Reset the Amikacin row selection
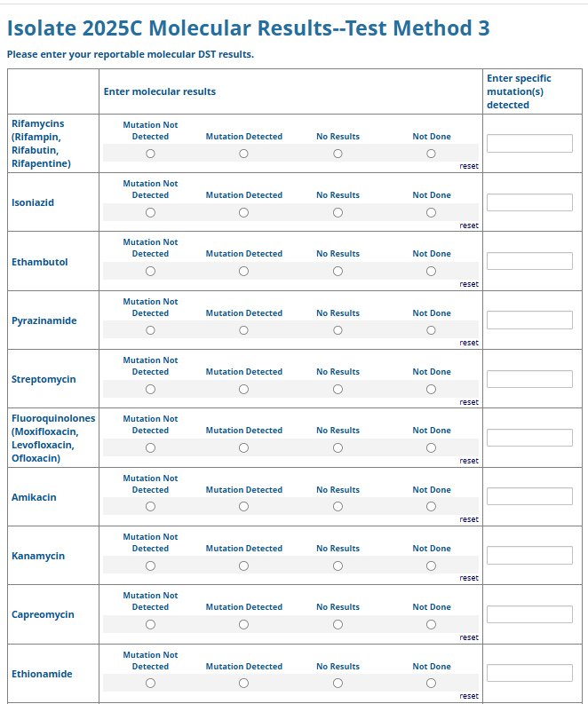The width and height of the screenshot is (588, 704). point(469,519)
